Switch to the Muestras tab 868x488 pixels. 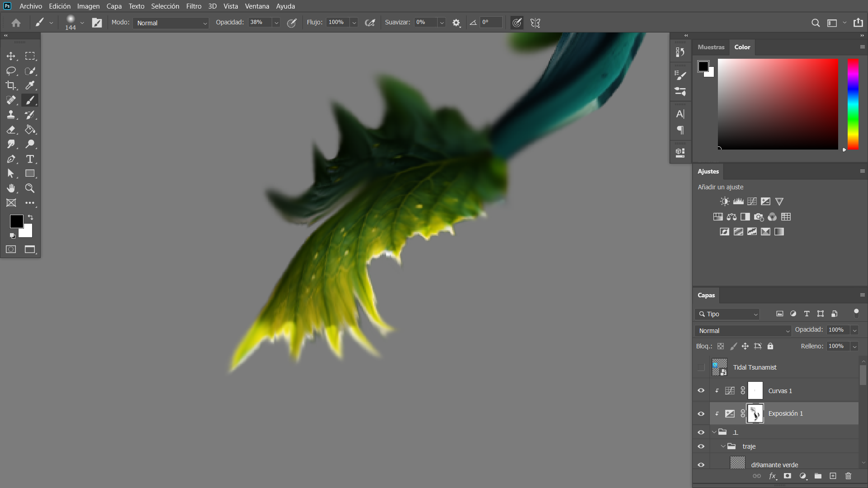[x=711, y=47]
